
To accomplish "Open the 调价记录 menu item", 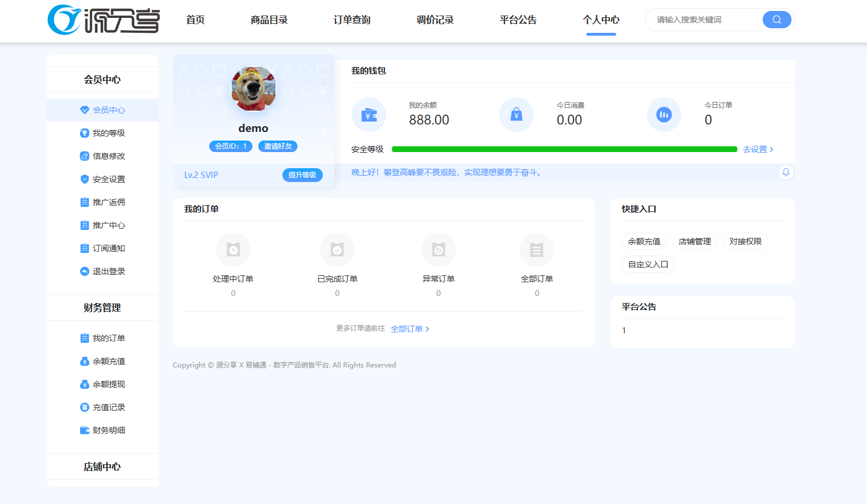I will point(435,19).
